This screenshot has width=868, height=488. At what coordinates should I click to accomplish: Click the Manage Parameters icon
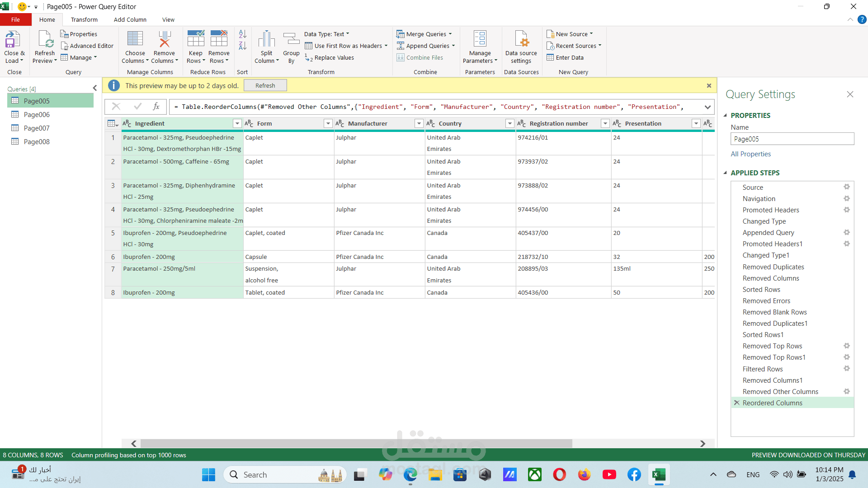pos(480,39)
